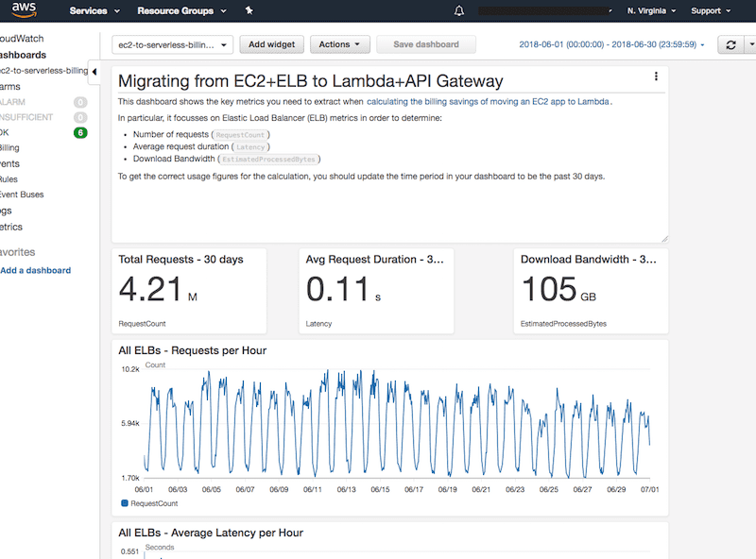Click the dashboard refresh icon

point(730,44)
